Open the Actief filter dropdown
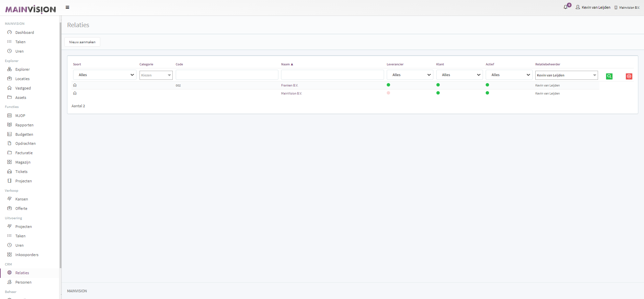Image resolution: width=644 pixels, height=299 pixels. pyautogui.click(x=509, y=75)
